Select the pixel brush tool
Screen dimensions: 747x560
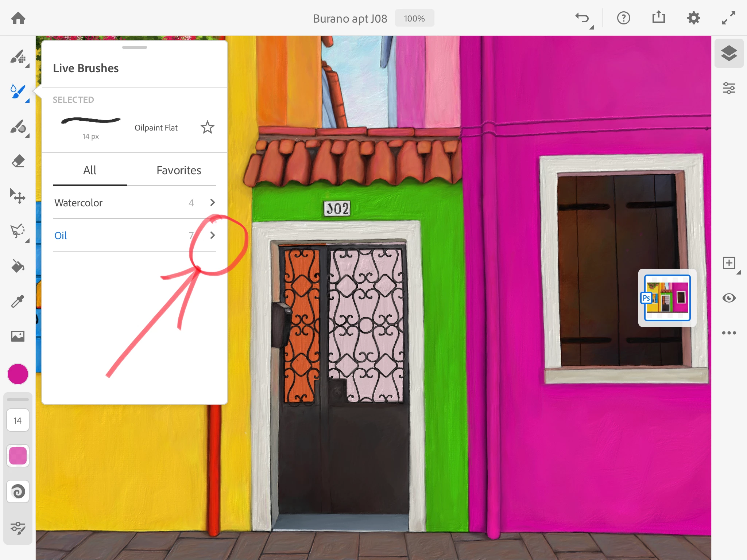click(x=18, y=57)
